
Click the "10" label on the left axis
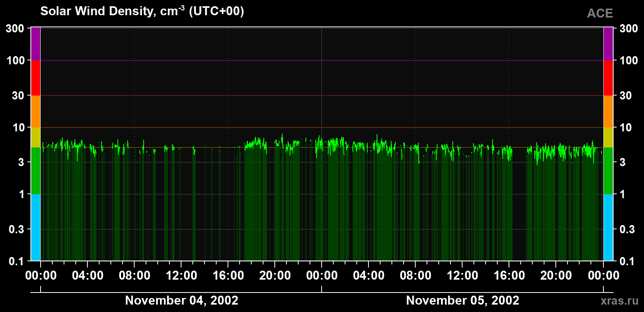tap(18, 128)
